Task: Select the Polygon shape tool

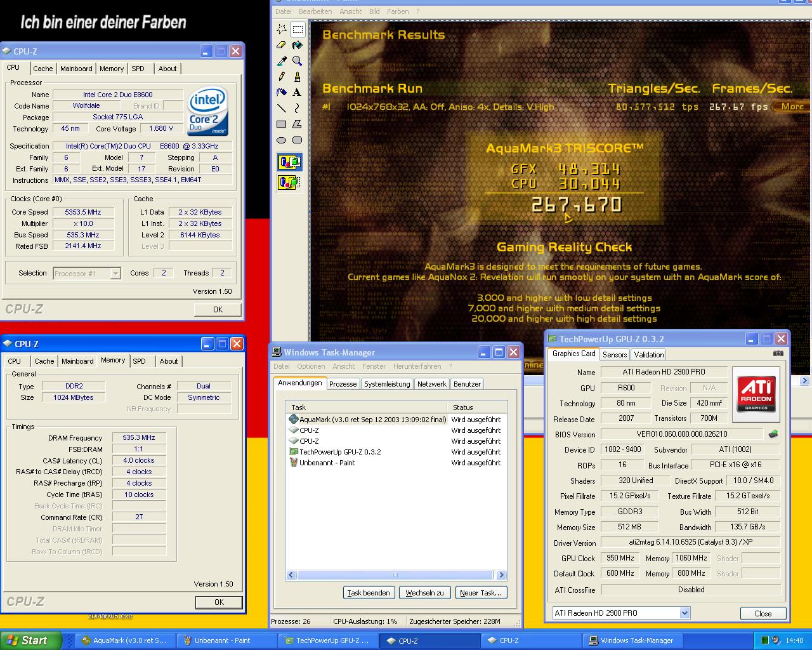Action: 297,124
